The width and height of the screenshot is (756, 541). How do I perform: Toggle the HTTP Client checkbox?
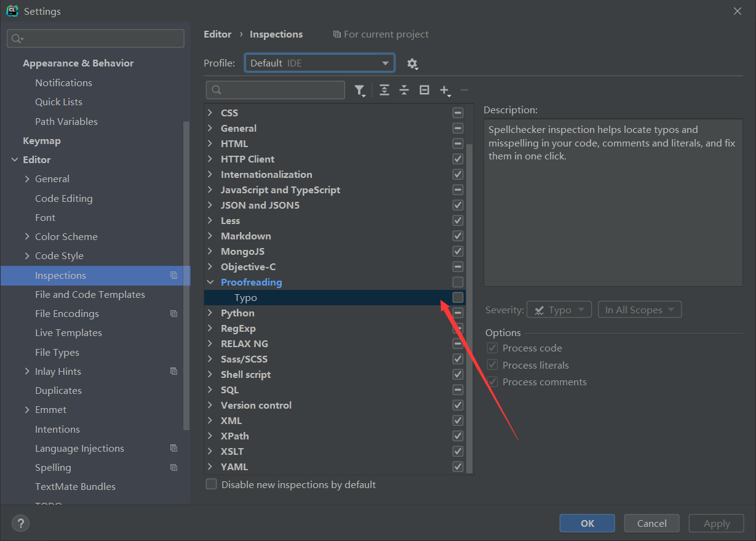coord(458,159)
